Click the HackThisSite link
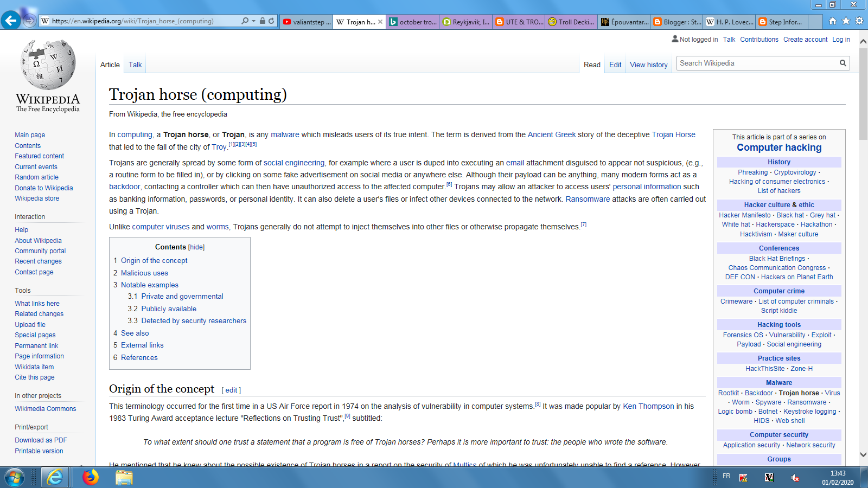 765,369
